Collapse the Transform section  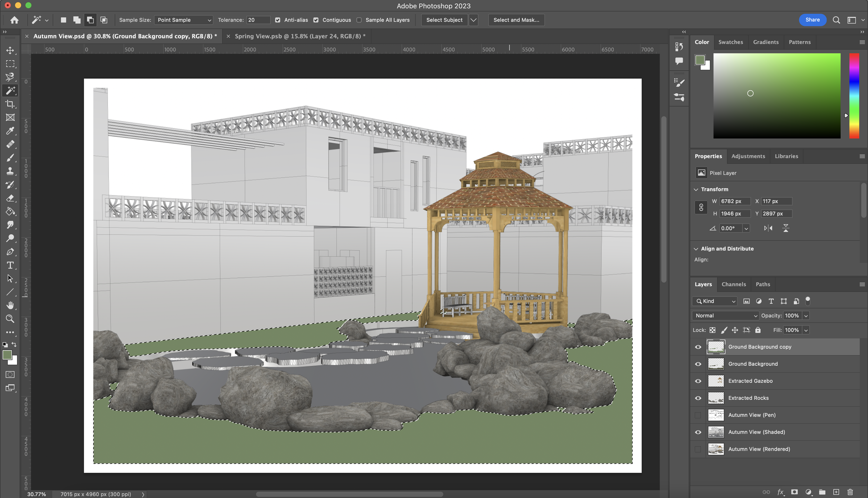(696, 189)
